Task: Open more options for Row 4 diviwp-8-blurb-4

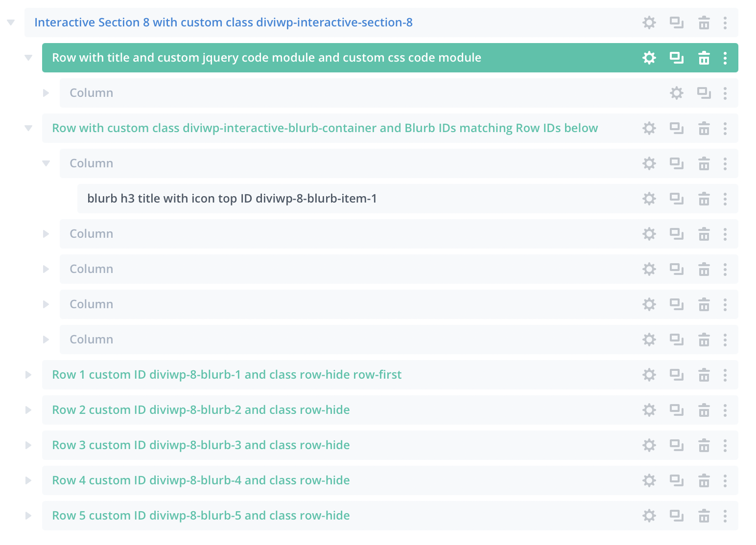Action: click(x=725, y=480)
